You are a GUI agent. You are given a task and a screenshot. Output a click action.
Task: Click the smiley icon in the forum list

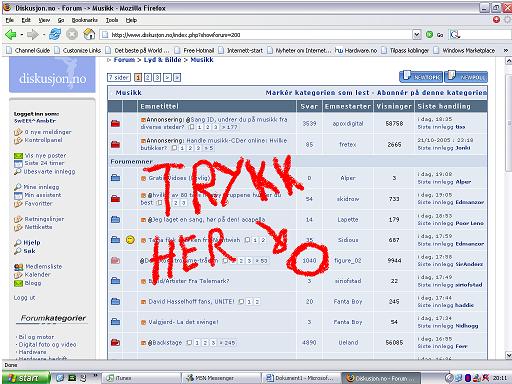(x=130, y=239)
